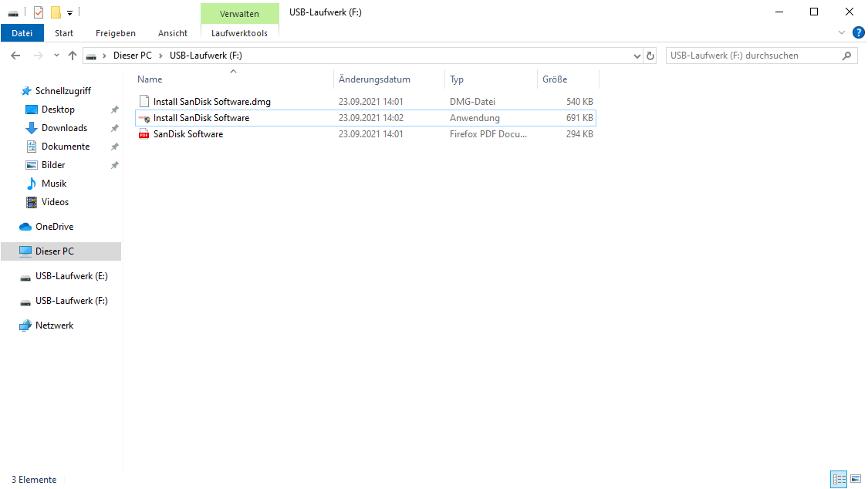
Task: Sort by Typ column header
Action: click(491, 79)
